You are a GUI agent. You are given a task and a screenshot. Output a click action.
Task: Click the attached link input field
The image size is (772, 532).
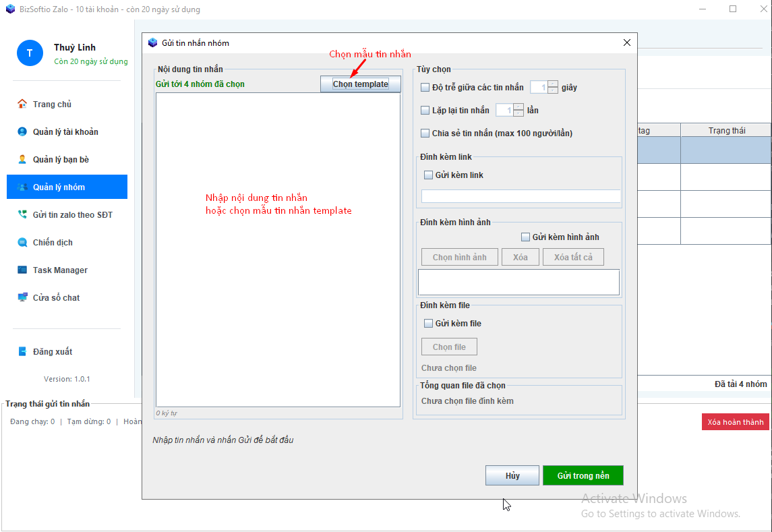pyautogui.click(x=521, y=196)
